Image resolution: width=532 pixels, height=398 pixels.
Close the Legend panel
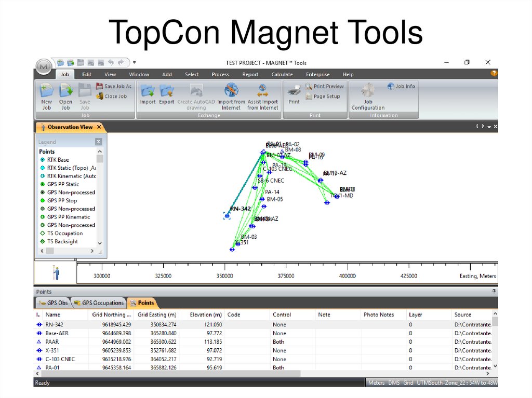(98, 142)
